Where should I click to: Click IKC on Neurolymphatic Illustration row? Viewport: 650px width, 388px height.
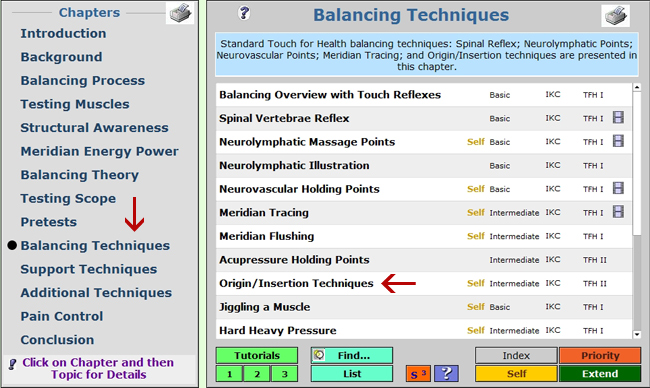click(x=553, y=165)
